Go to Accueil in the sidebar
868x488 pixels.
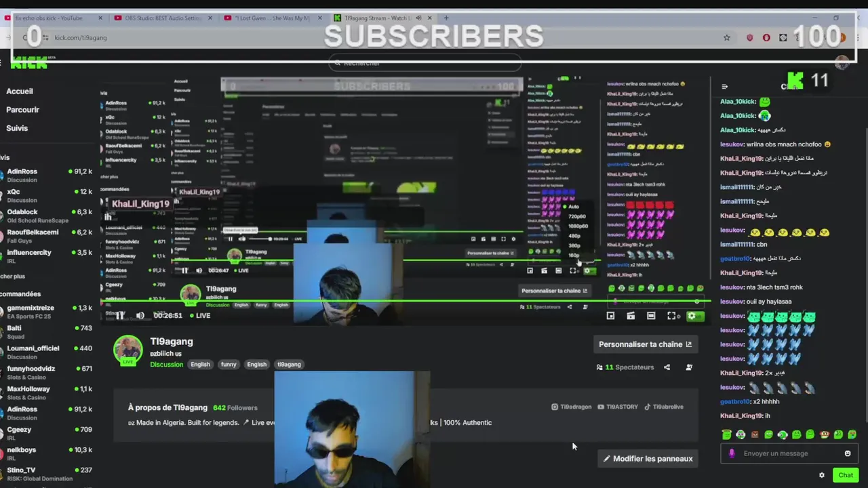coord(20,91)
